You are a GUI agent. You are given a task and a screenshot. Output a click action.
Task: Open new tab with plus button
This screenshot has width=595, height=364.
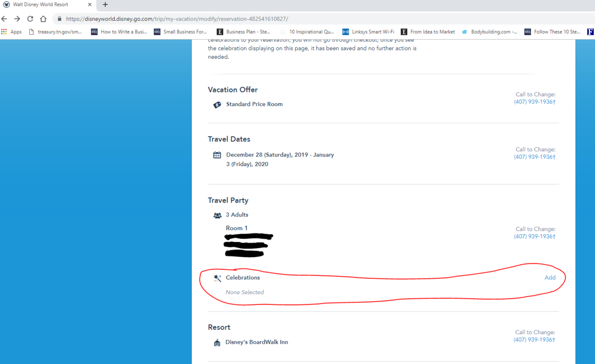pyautogui.click(x=105, y=5)
